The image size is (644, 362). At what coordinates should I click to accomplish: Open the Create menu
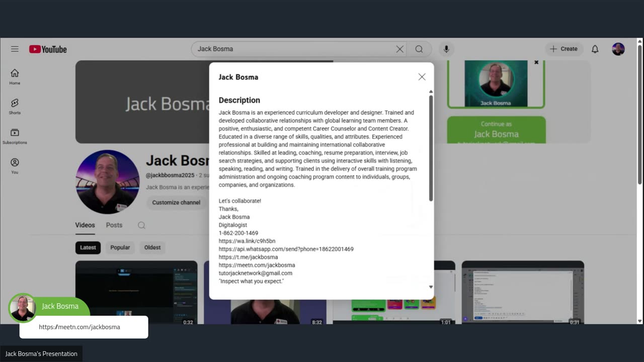pyautogui.click(x=564, y=49)
